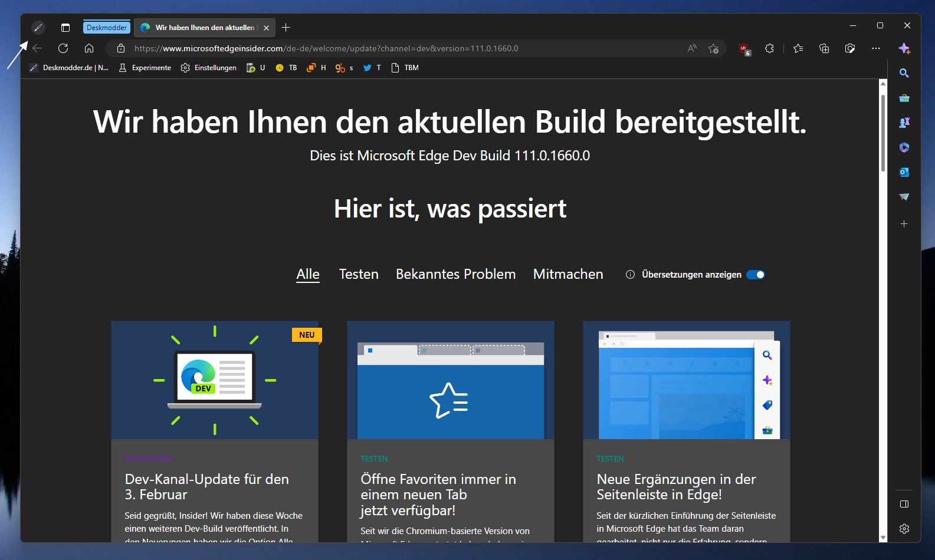Viewport: 935px width, 560px height.
Task: Select the Alle filter tab
Action: pos(308,274)
